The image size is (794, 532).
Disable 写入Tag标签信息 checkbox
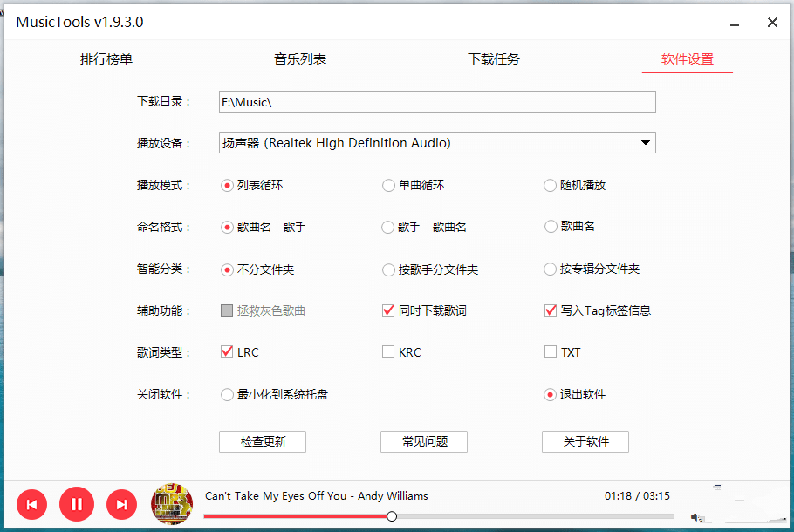click(550, 310)
